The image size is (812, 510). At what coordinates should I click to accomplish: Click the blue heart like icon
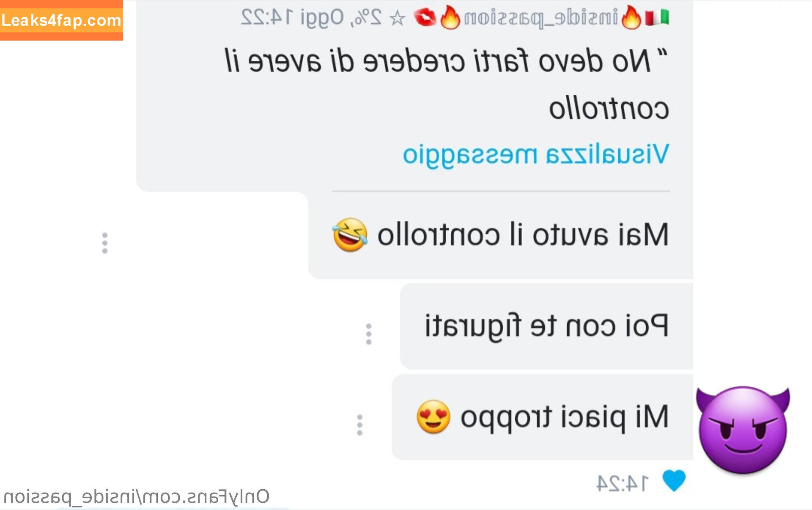click(x=674, y=481)
